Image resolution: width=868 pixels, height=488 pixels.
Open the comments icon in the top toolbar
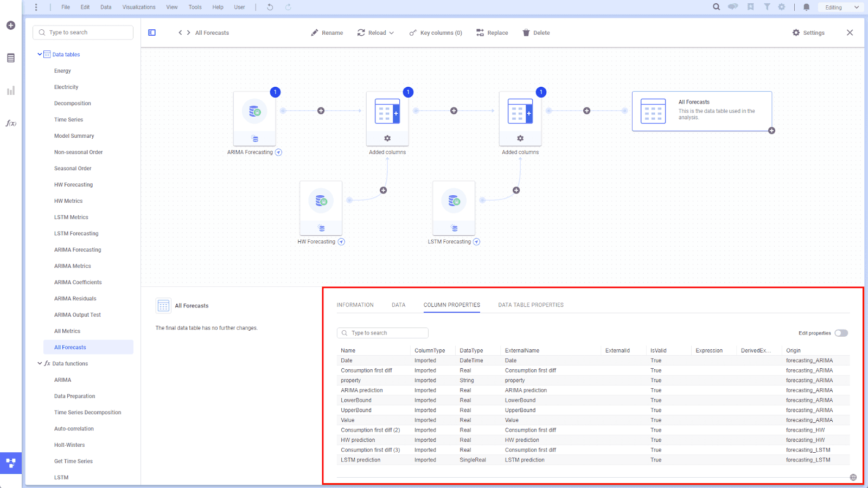click(733, 7)
